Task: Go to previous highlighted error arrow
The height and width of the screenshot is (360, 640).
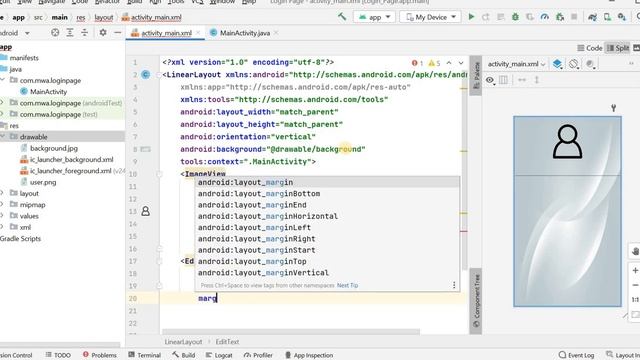Action: pyautogui.click(x=449, y=63)
